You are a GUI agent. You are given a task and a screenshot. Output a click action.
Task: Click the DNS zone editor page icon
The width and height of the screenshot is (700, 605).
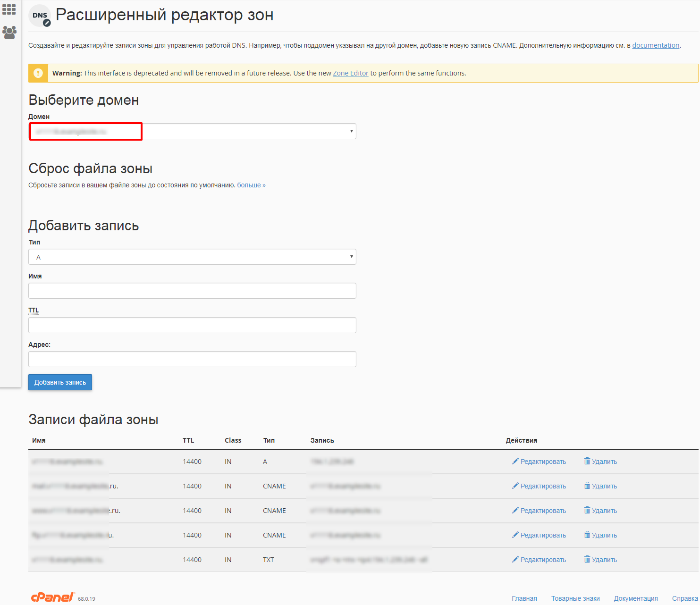coord(40,16)
